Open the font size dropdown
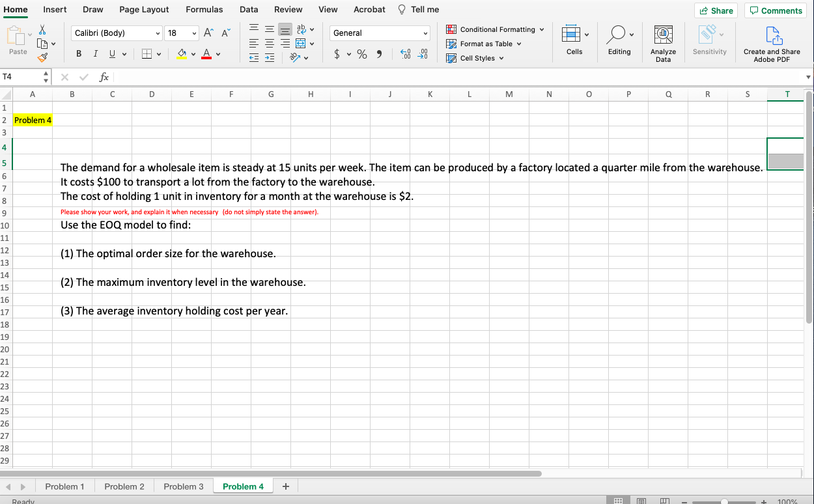 click(181, 33)
